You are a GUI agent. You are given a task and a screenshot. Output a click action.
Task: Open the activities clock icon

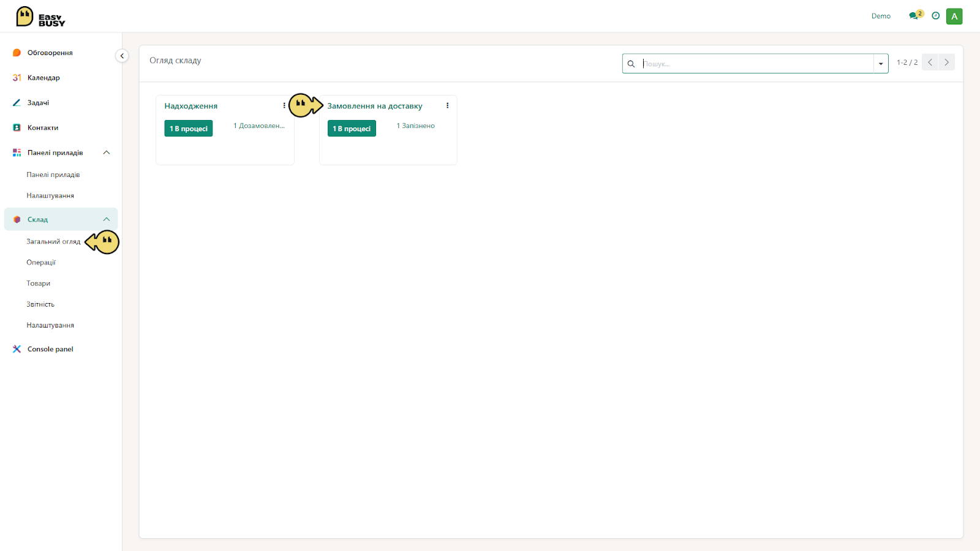pyautogui.click(x=935, y=16)
